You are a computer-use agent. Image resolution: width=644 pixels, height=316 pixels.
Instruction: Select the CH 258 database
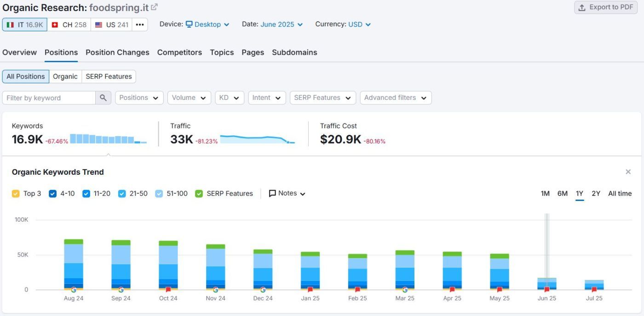(69, 25)
